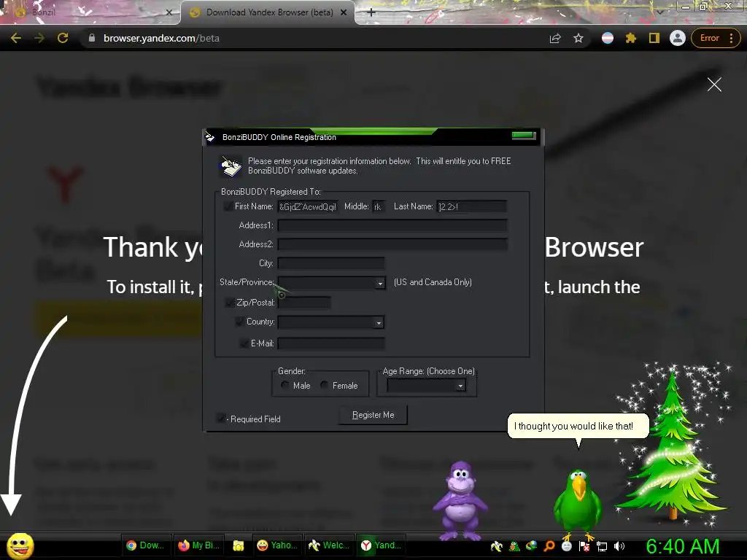
Task: Click the tray network monitor icon
Action: click(602, 546)
